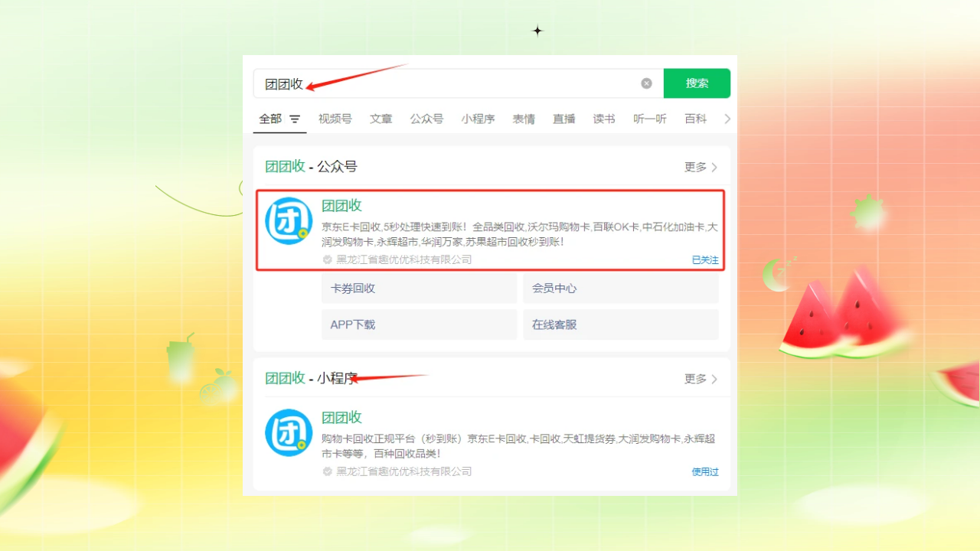This screenshot has height=551, width=980.
Task: Click verified badge icon under the 小程序 result
Action: coord(328,471)
